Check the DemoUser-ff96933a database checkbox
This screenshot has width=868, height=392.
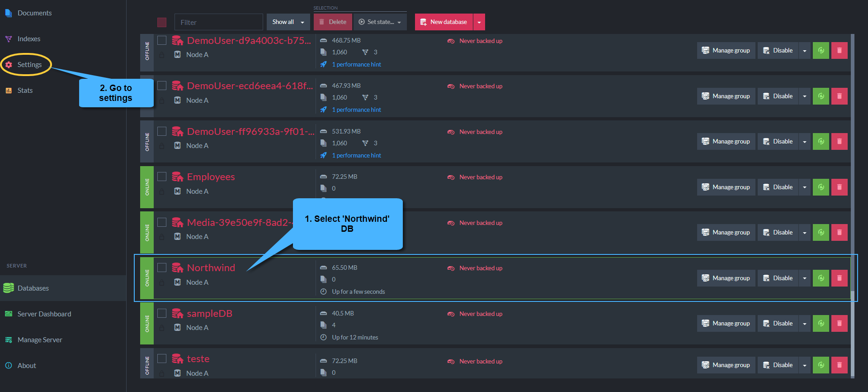click(162, 131)
